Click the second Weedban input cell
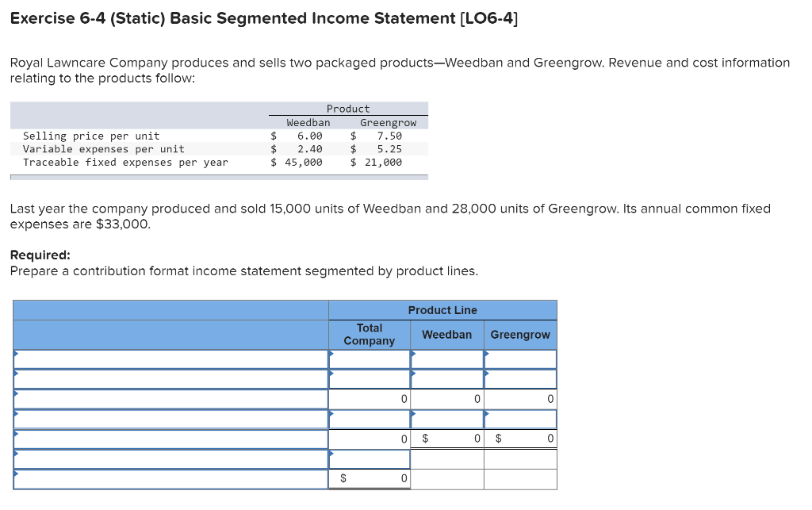The height and width of the screenshot is (510, 812). pos(446,378)
